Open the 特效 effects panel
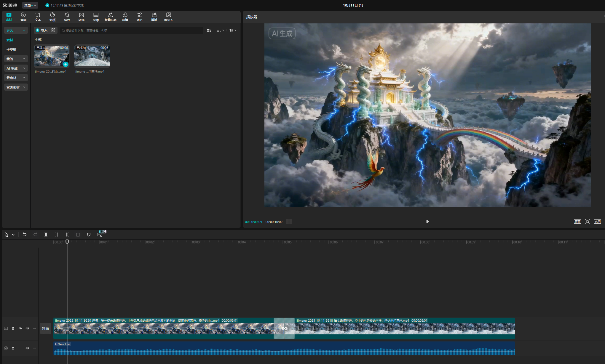Screen dimensions: 605x364 tap(67, 17)
